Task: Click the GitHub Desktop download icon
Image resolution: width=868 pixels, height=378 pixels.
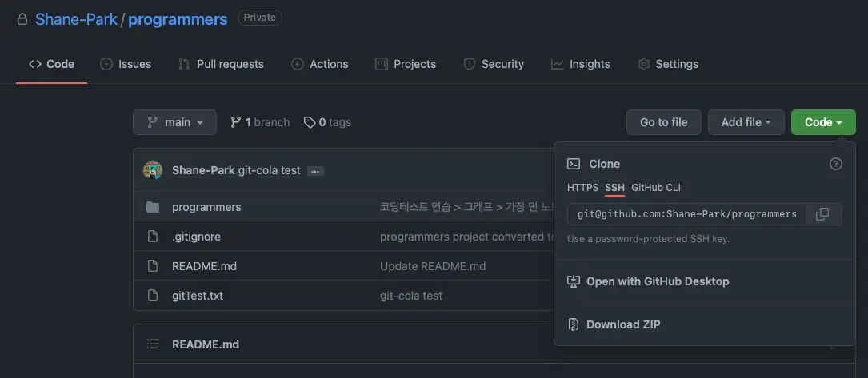Action: [574, 281]
